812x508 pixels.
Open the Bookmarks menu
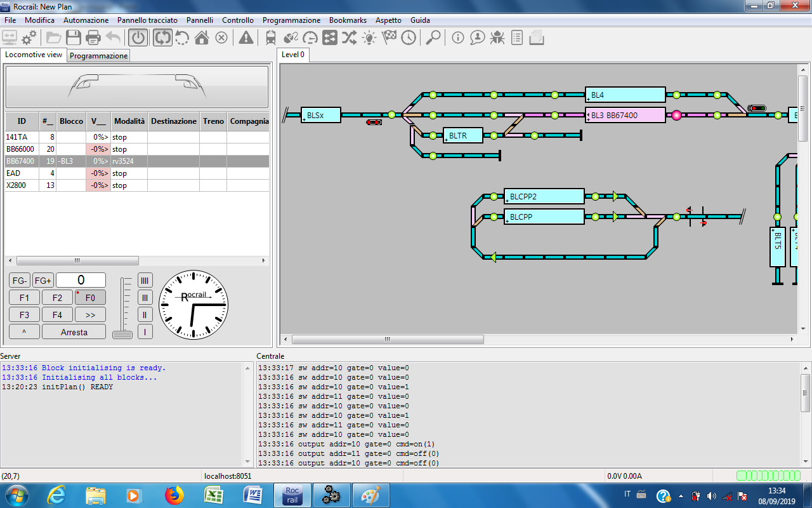click(348, 20)
